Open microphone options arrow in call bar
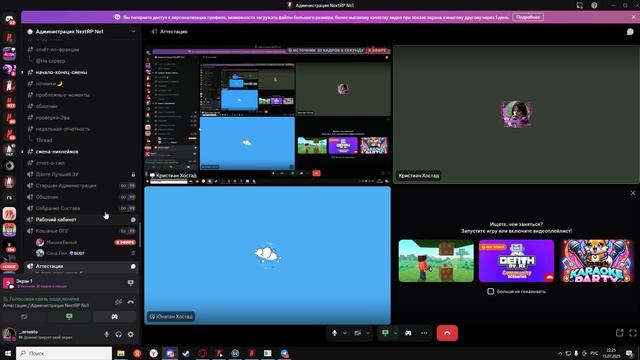This screenshot has width=640, height=360. 345,333
